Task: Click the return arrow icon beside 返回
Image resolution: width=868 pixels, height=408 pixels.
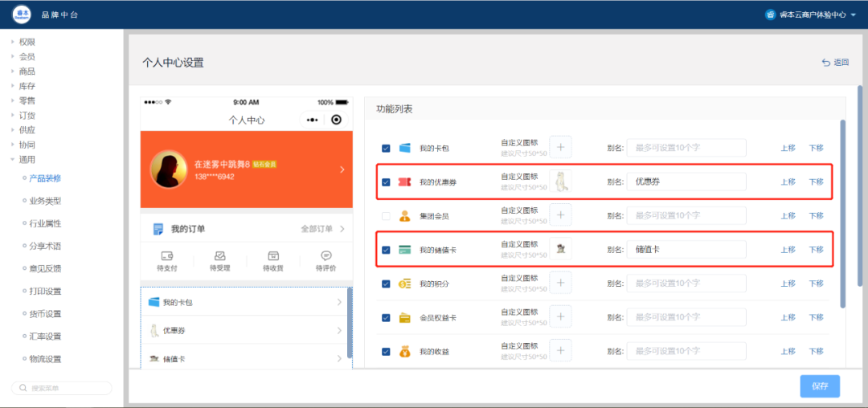Action: 826,63
